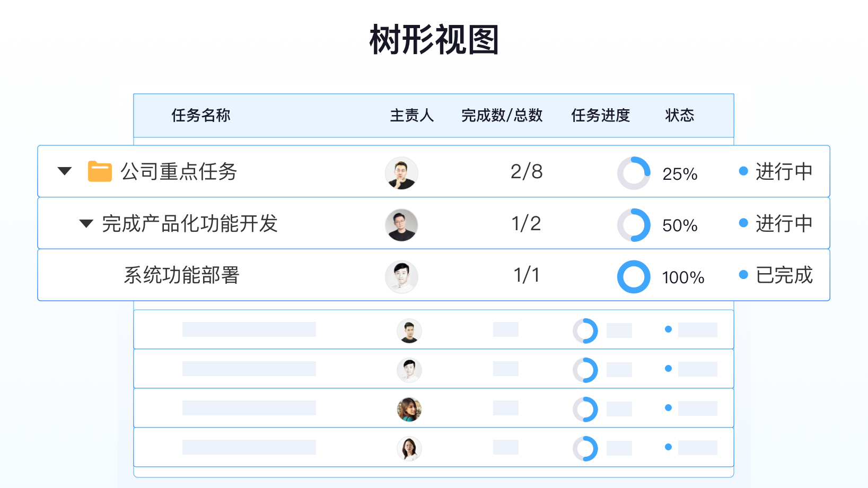Select the 完成产品化功能开发 task name
Screen dimensions: 868x488
coord(190,223)
